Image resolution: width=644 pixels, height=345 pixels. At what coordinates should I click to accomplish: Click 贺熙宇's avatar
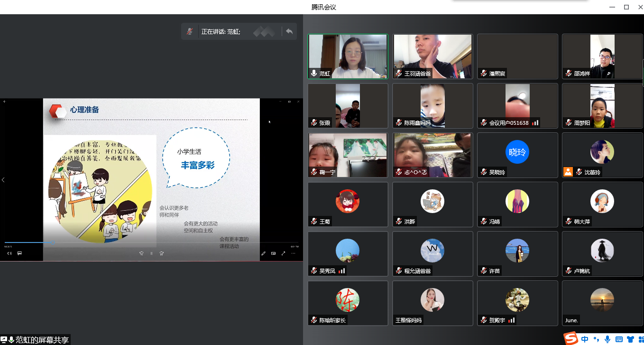pyautogui.click(x=517, y=300)
